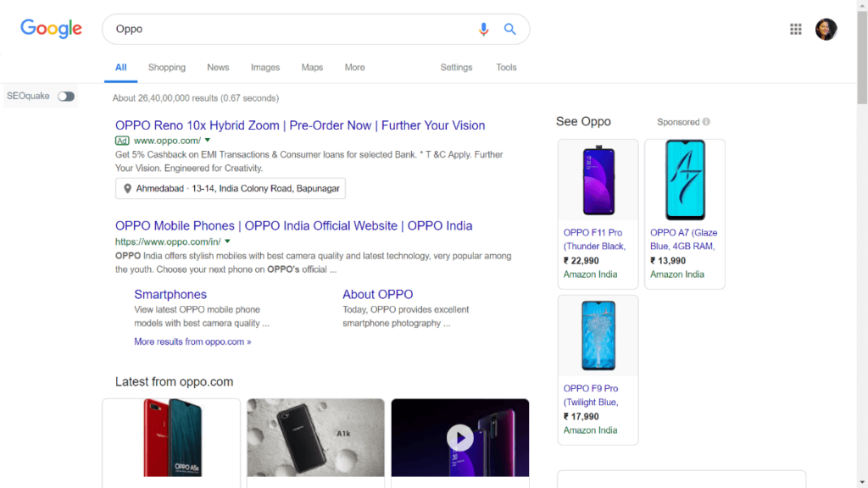The width and height of the screenshot is (868, 488).
Task: Click the Sponsored info icon
Action: [706, 122]
